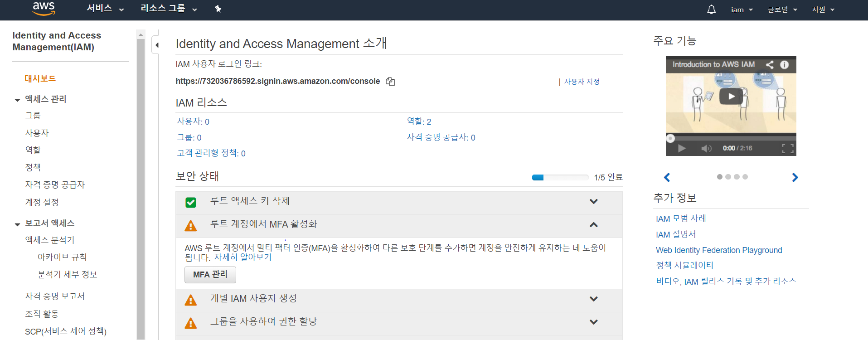Select the first carousel dot

pyautogui.click(x=720, y=177)
